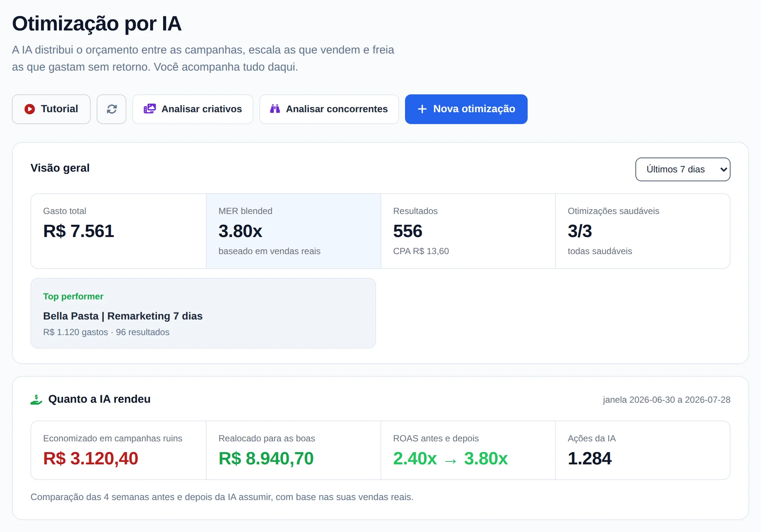Viewport: 761px width, 532px height.
Task: Click 'baseado em vendas reais' caption
Action: (269, 251)
